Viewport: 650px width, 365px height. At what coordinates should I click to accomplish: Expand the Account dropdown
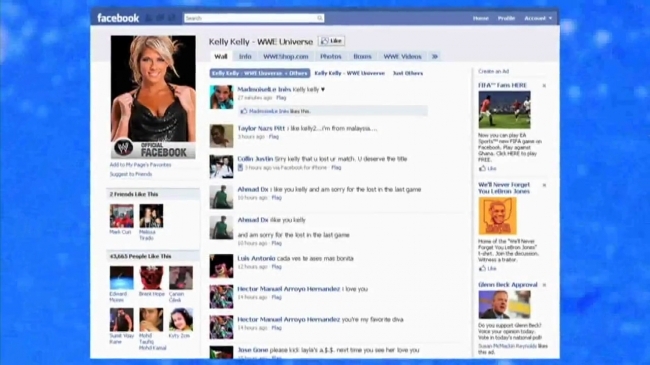[538, 18]
